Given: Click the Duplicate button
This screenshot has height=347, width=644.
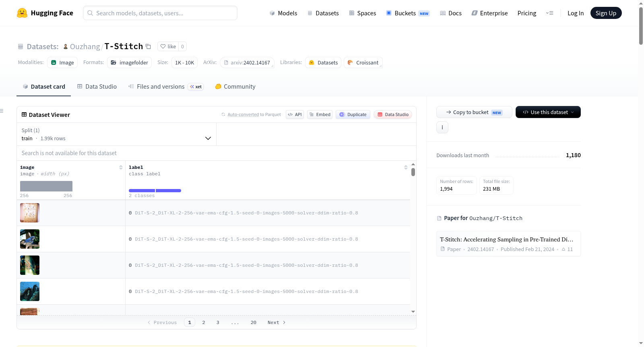Looking at the screenshot, I should tap(353, 114).
